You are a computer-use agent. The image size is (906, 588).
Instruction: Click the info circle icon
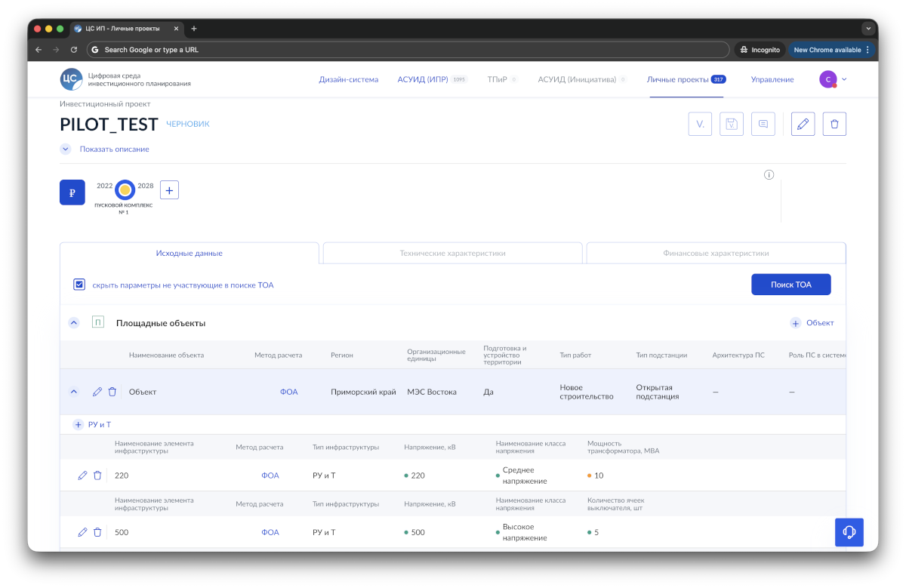tap(769, 175)
